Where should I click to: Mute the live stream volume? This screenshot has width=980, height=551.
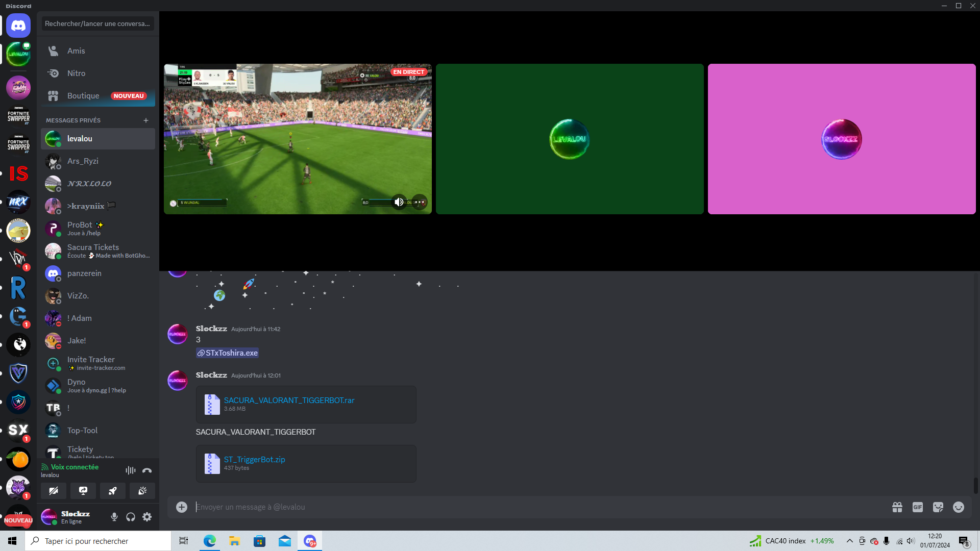[x=399, y=203]
